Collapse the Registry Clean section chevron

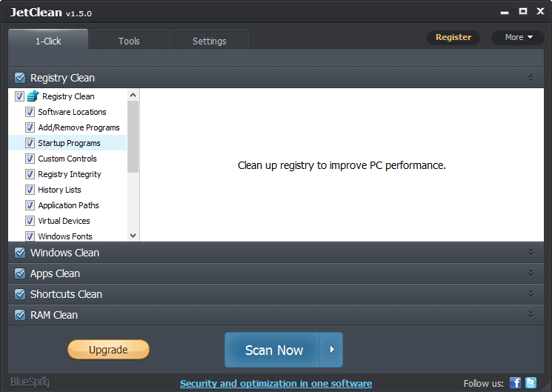[x=531, y=78]
